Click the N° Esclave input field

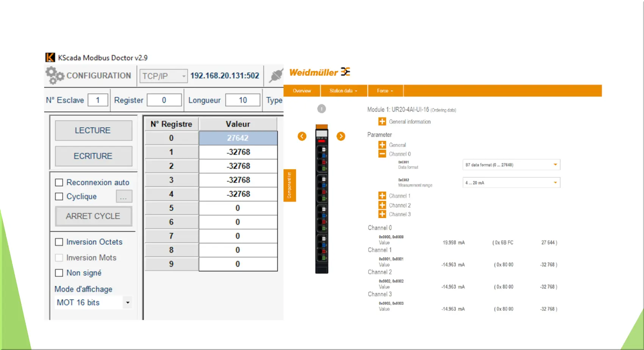coord(98,100)
